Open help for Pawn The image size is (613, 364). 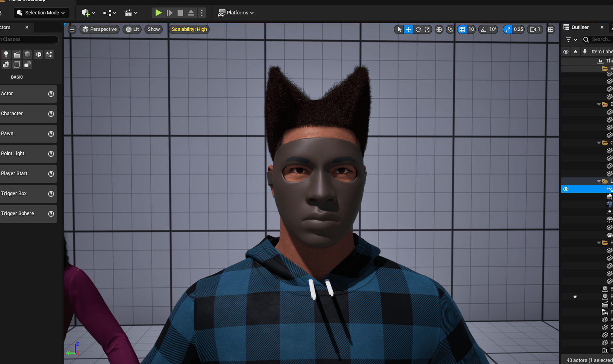(51, 134)
